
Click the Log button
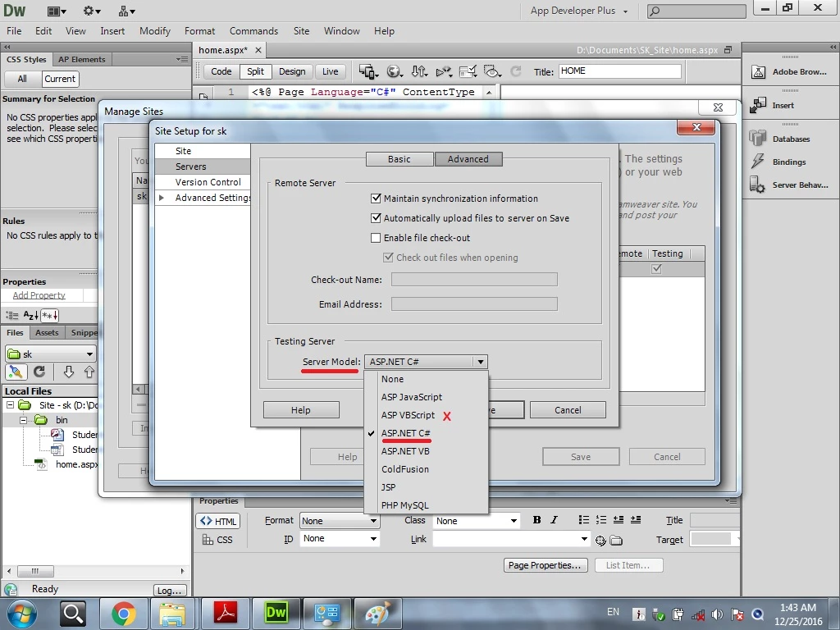(170, 590)
